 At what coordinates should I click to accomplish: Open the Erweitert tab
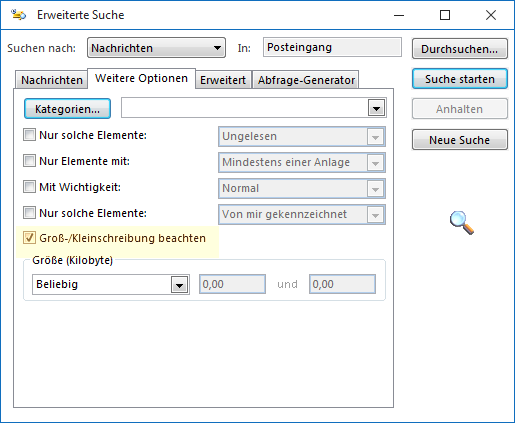coord(223,80)
